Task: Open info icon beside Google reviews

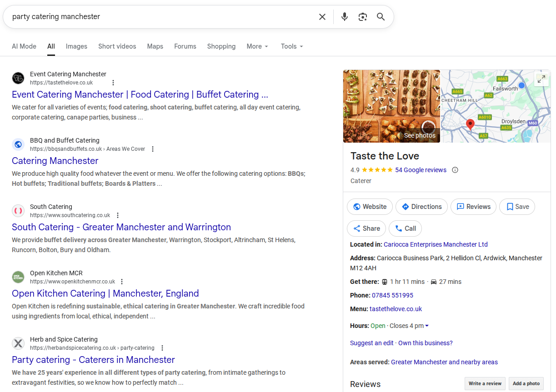Action: click(455, 170)
